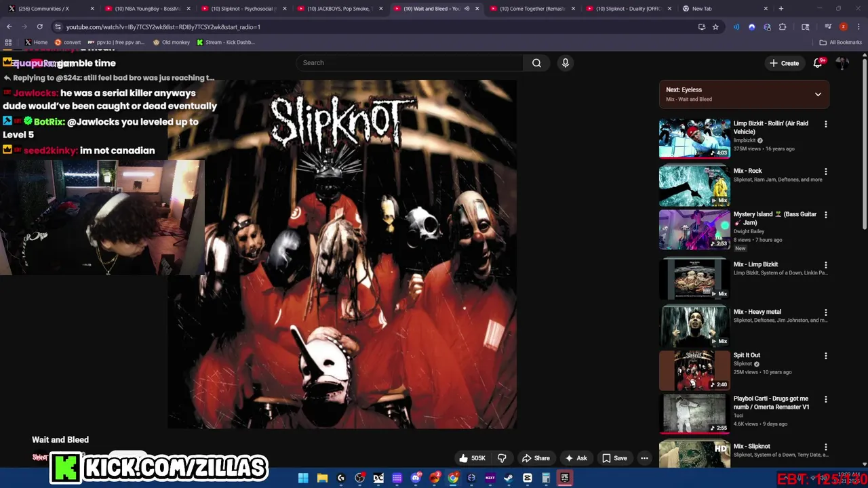Play Mystery Island Bass Guitar Jam thumbnail

point(694,230)
